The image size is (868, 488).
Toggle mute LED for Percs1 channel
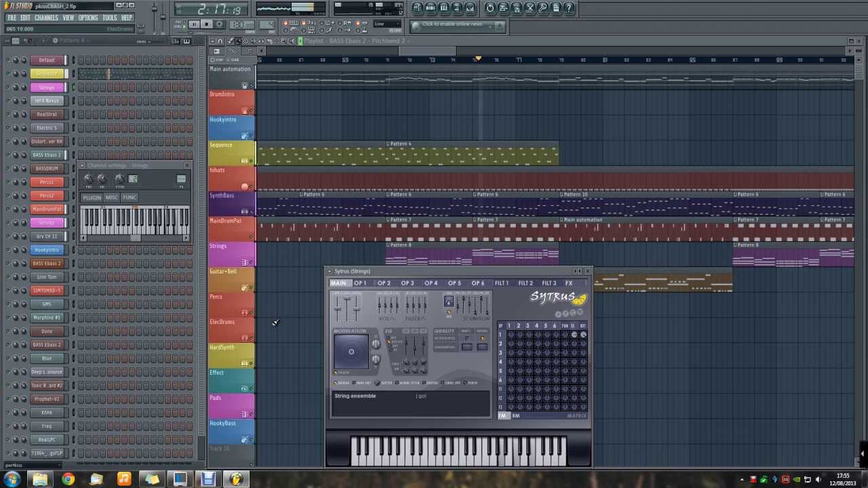click(x=7, y=182)
